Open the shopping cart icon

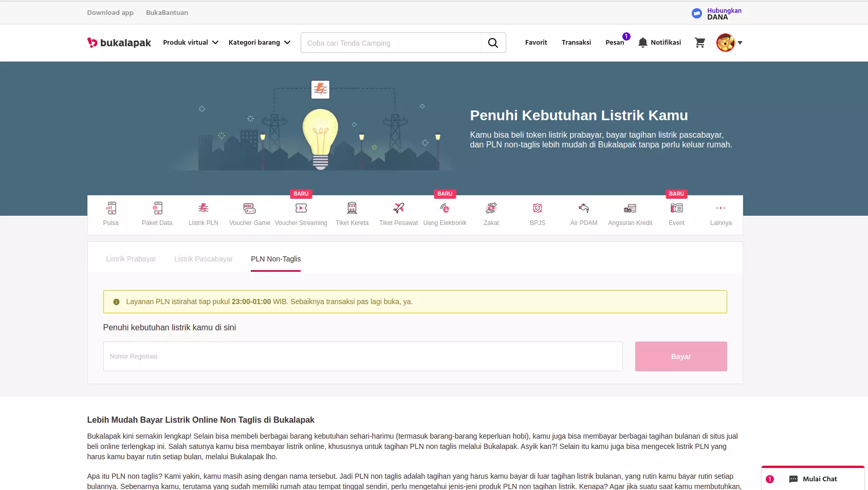pyautogui.click(x=700, y=43)
